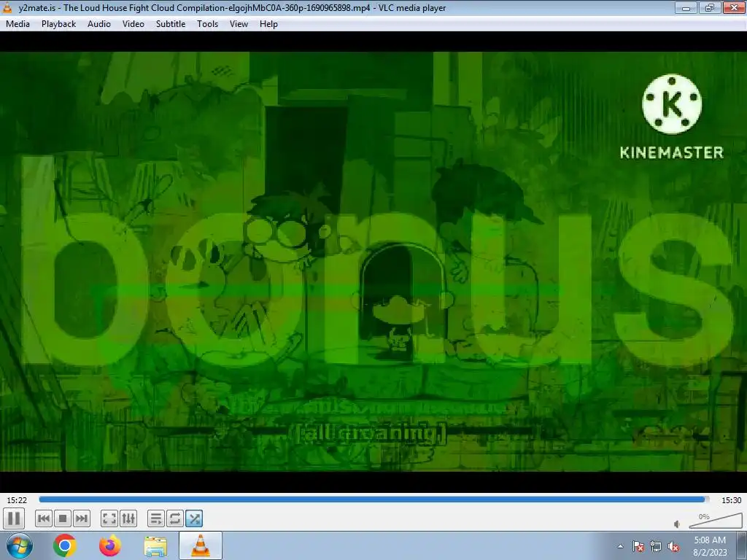Toggle fullscreen video mode
The image size is (747, 560).
(109, 518)
